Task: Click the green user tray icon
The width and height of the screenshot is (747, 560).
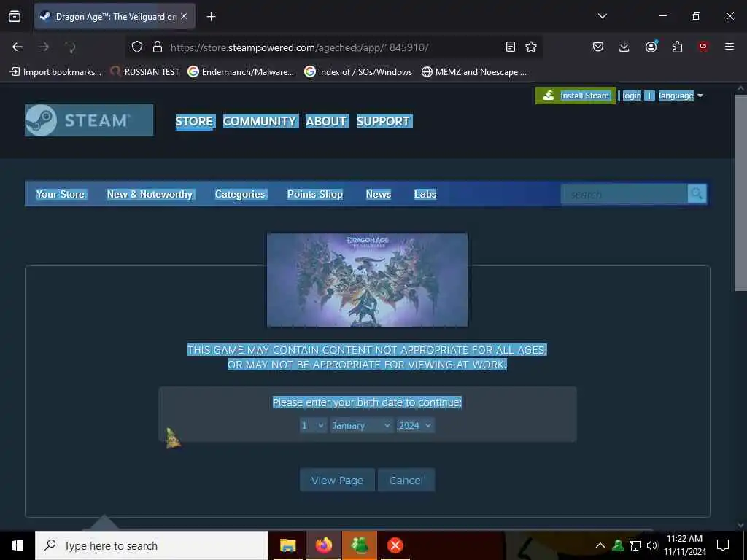Action: [x=618, y=545]
